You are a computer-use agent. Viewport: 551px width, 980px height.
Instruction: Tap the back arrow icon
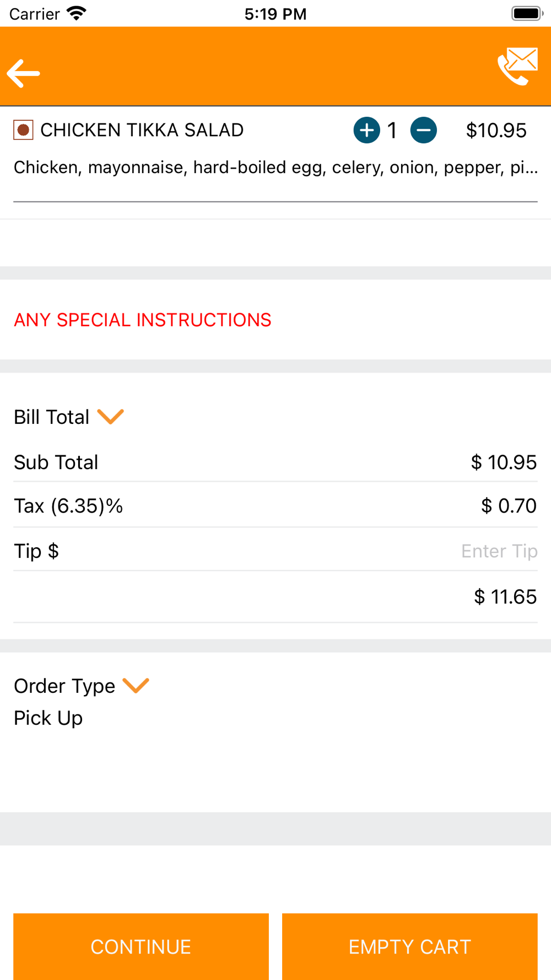(x=23, y=73)
